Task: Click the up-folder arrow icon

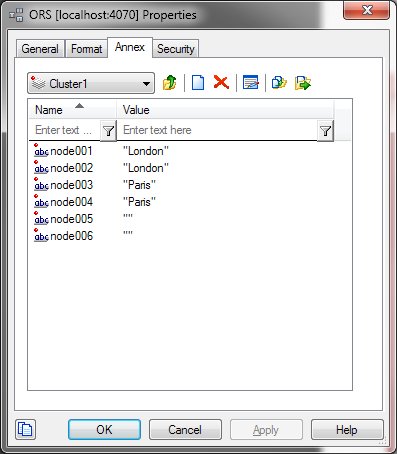Action: (169, 83)
